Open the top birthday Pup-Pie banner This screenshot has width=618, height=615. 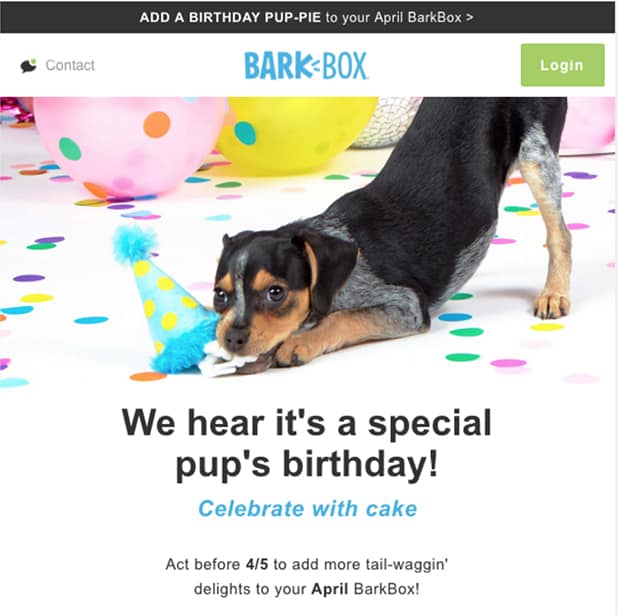pos(307,17)
